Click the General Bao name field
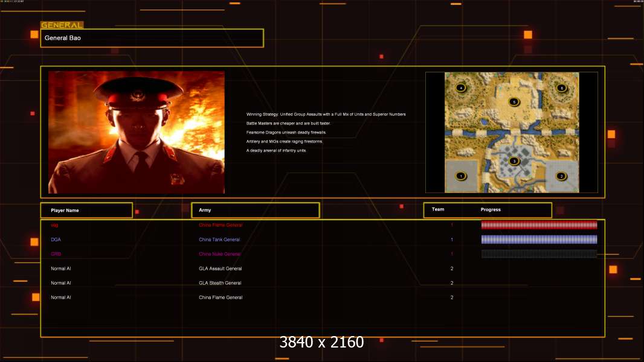The height and width of the screenshot is (362, 644). click(x=152, y=38)
